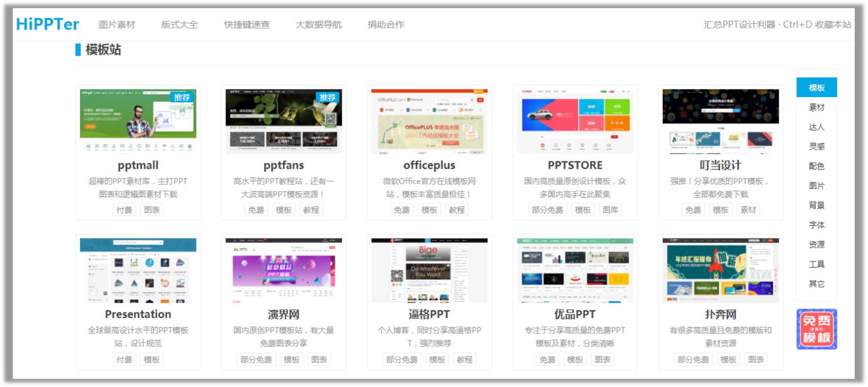Click the 演界网 title link

(284, 315)
